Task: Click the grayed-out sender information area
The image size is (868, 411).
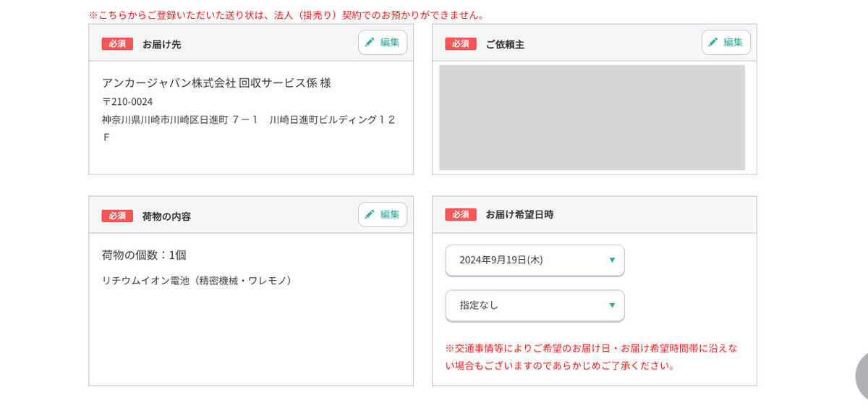Action: (592, 118)
